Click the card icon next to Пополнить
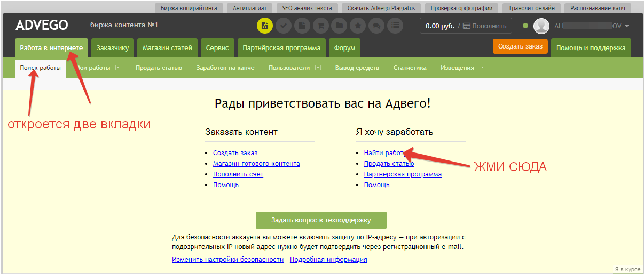The image size is (644, 274). pyautogui.click(x=467, y=26)
